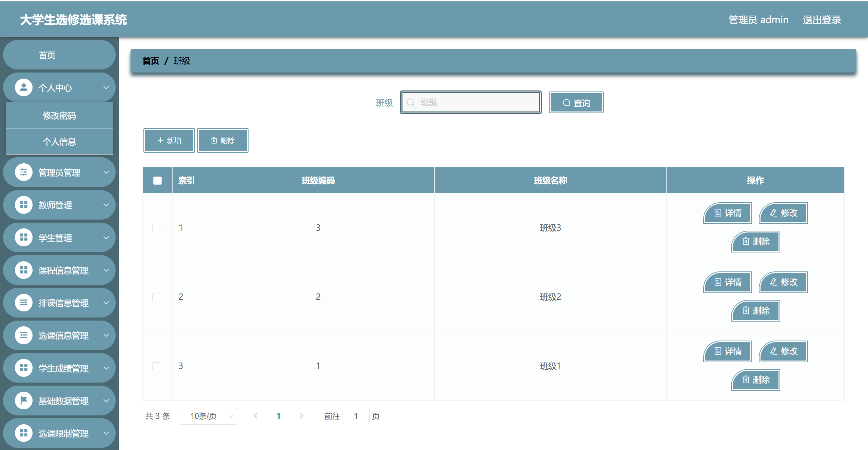The image size is (868, 450).
Task: Click the list icon beside 排课信息管理
Action: click(x=23, y=303)
